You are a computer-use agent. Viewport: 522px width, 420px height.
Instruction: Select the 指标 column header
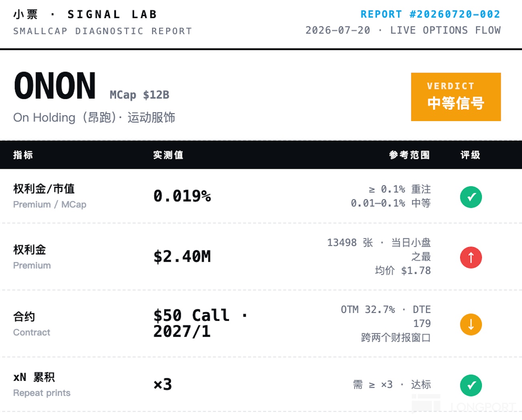point(23,155)
